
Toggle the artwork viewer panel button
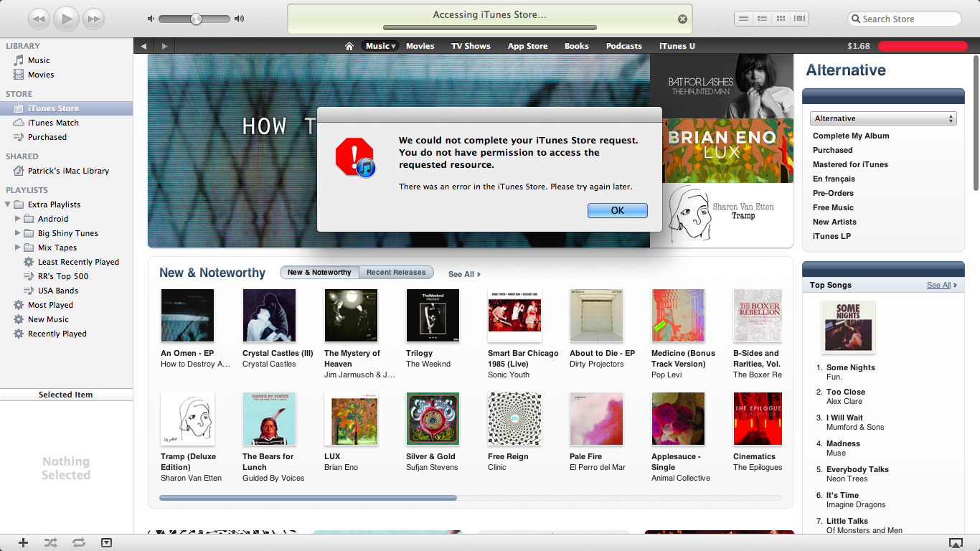coord(106,543)
